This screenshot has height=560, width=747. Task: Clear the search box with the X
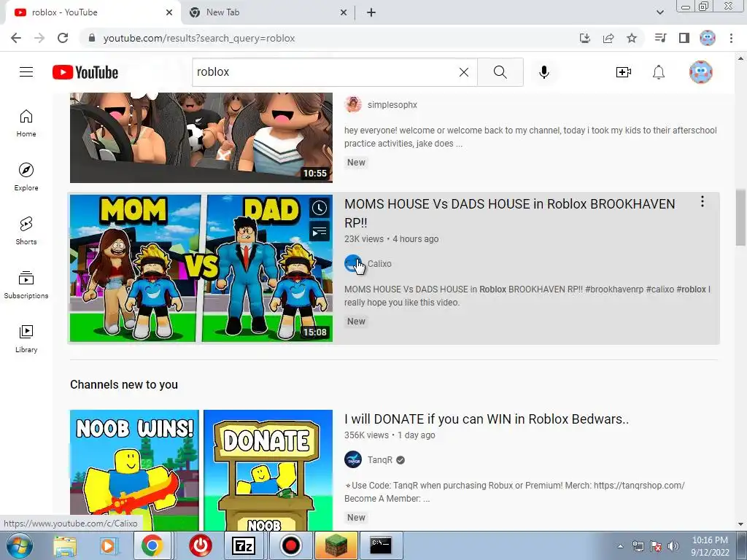(x=463, y=72)
